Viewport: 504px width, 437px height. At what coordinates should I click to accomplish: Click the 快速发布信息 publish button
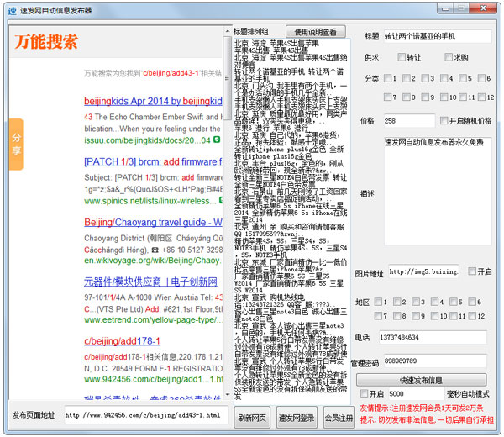pos(421,380)
